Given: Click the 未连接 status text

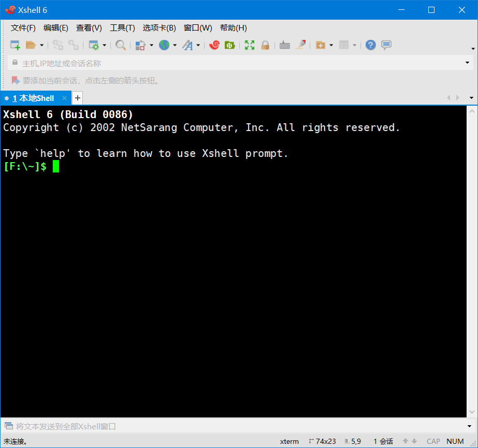Looking at the screenshot, I should click(15, 441).
